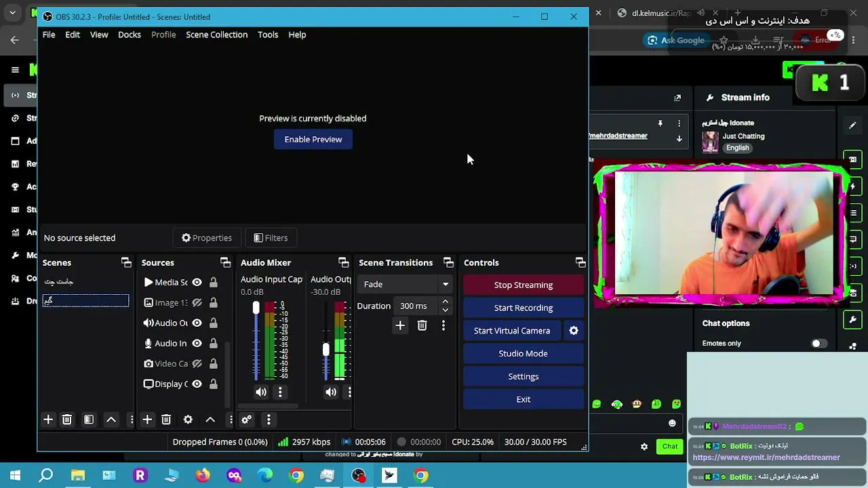Add a new scene with the plus icon
Viewport: 868px width, 488px height.
tap(48, 420)
